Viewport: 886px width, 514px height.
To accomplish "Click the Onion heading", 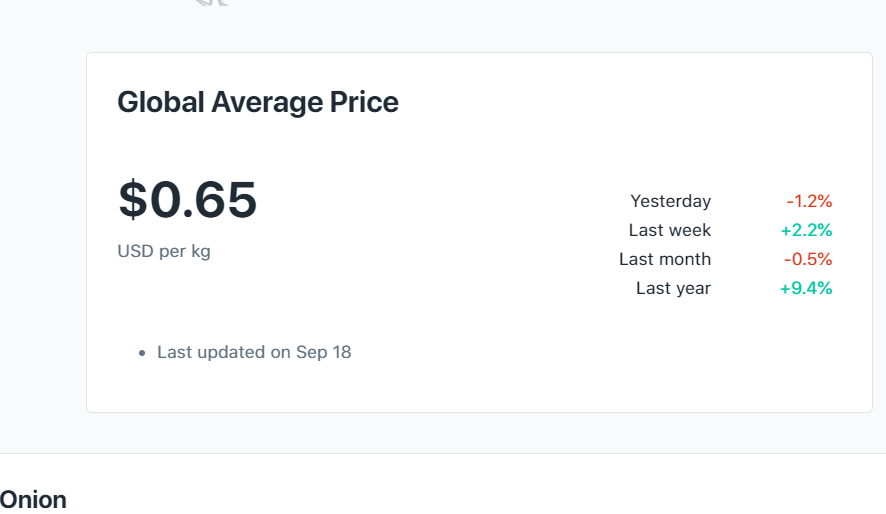I will [x=33, y=500].
